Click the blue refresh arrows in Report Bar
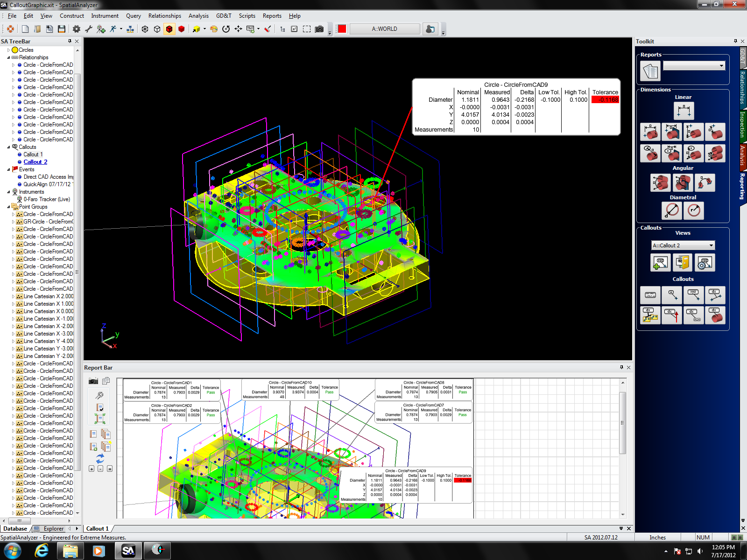This screenshot has width=747, height=560. pos(100,458)
